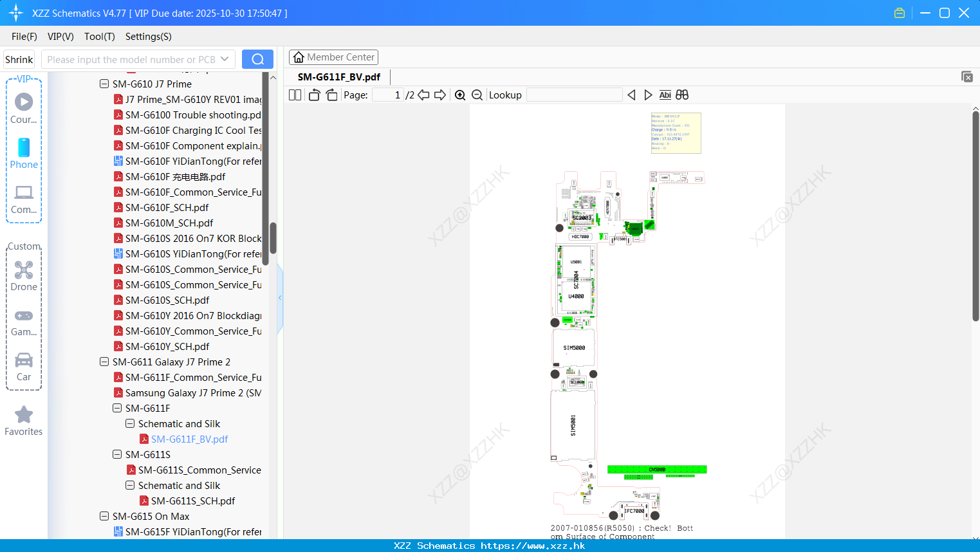
Task: Collapse SM-G611 Galaxy J7 Prime 2 folder
Action: point(104,362)
